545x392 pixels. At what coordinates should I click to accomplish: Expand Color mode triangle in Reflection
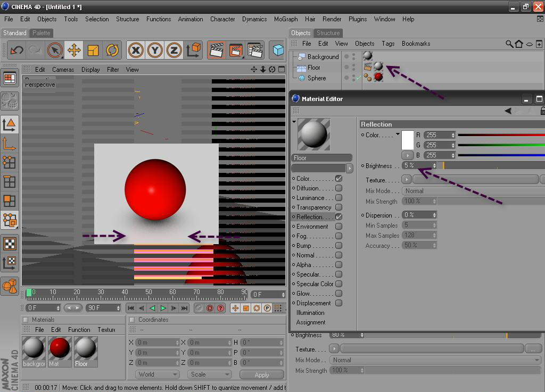398,134
